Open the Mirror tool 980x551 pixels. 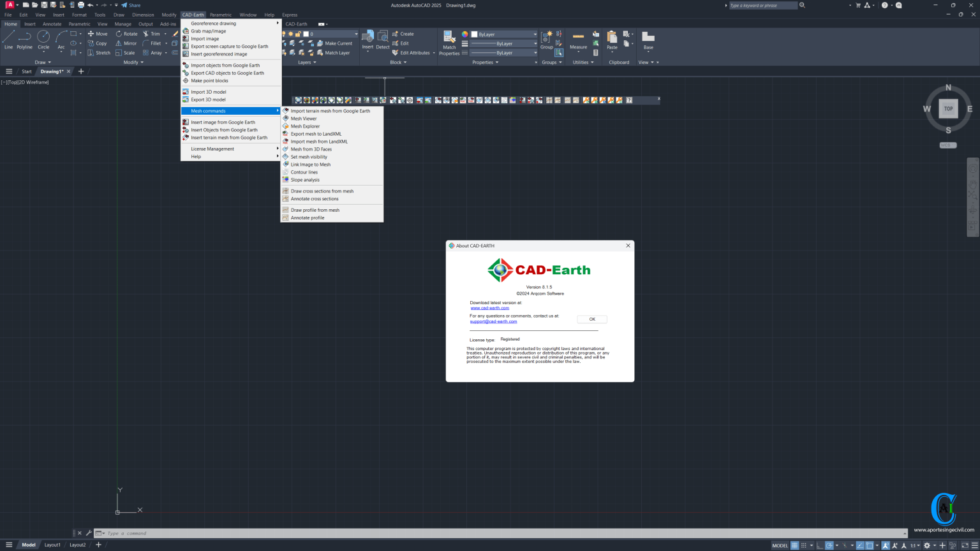tap(127, 43)
